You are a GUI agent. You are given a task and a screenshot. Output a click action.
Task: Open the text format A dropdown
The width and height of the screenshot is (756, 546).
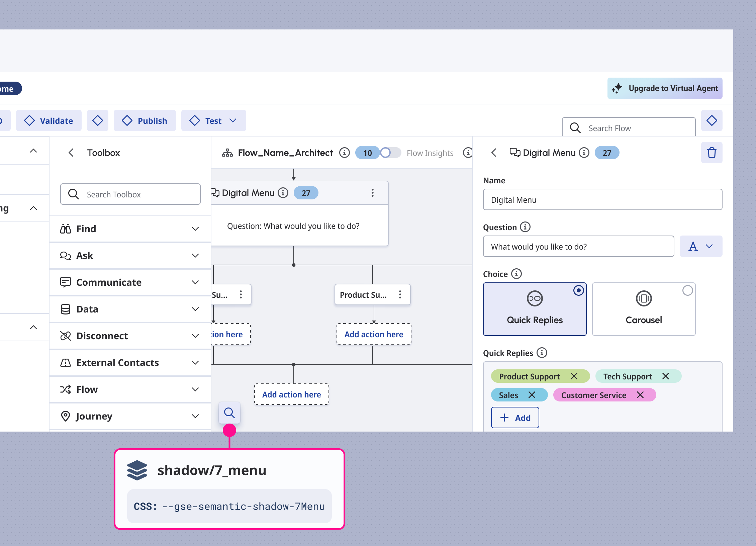700,246
